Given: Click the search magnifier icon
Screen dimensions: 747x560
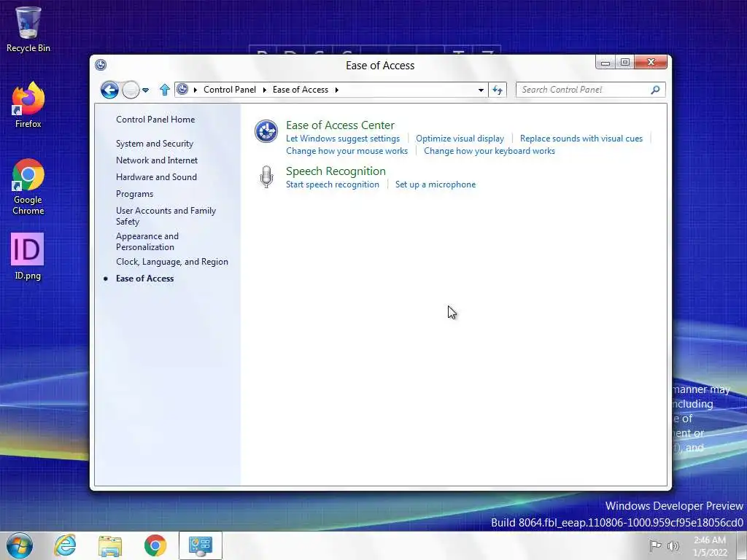Looking at the screenshot, I should click(656, 90).
